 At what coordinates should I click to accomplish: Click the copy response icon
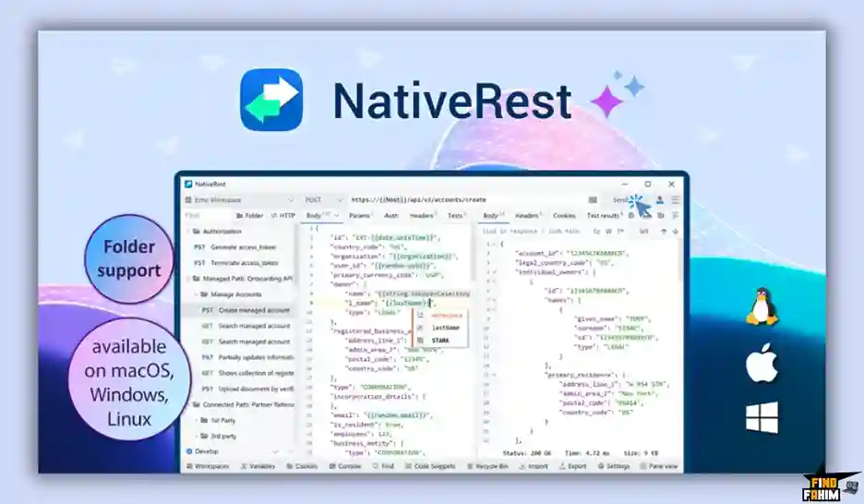pos(661,216)
